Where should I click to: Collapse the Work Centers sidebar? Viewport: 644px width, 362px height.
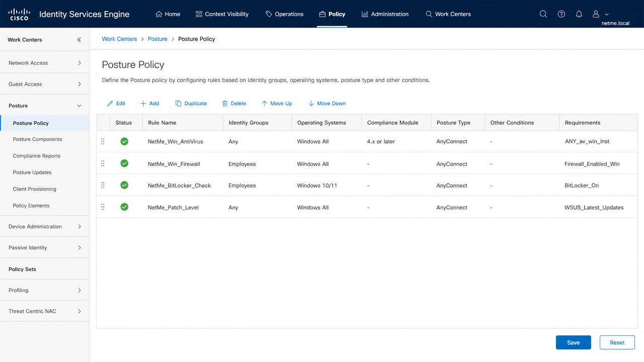pyautogui.click(x=79, y=40)
